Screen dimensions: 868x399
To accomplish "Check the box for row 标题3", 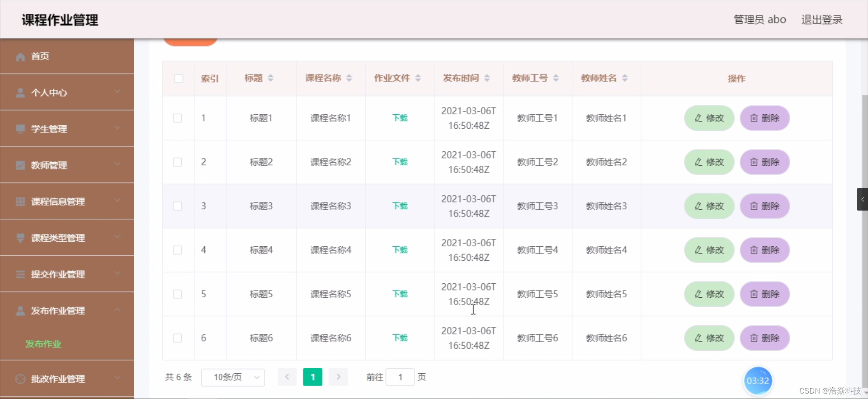I will coord(178,206).
